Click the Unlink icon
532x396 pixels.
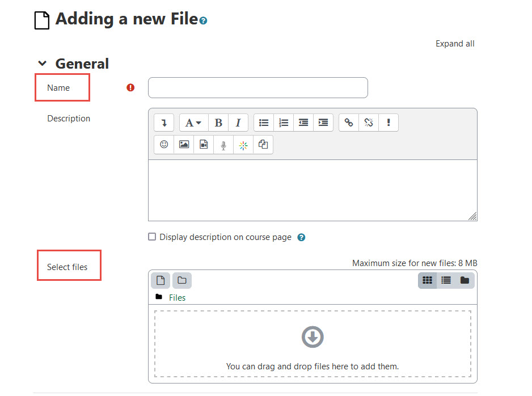click(369, 123)
